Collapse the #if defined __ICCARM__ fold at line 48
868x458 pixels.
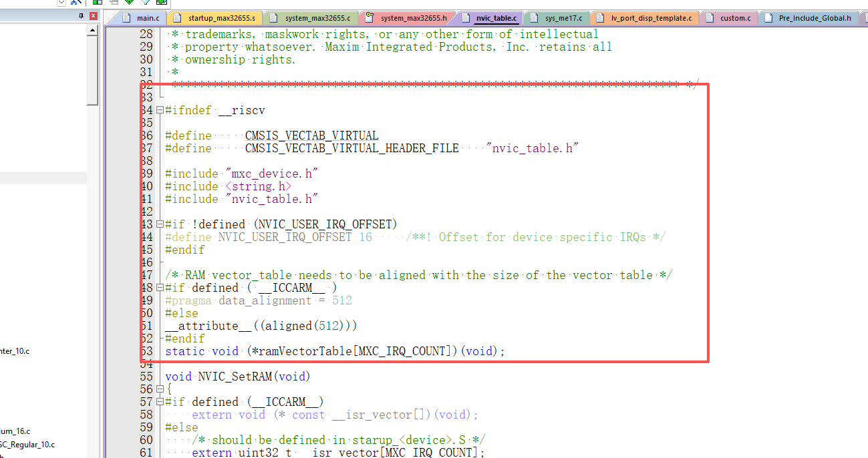160,288
